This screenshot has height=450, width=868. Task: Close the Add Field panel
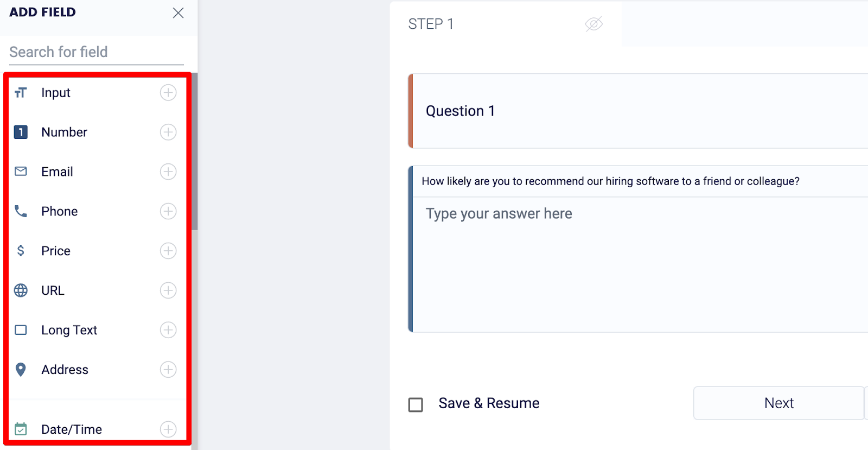(178, 12)
